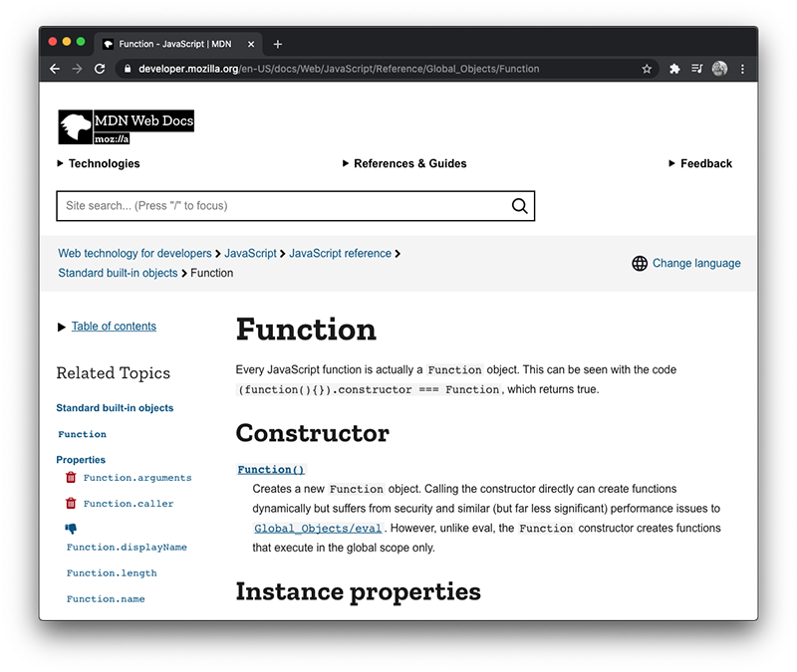
Task: Click inside the site search field
Action: coord(279,205)
